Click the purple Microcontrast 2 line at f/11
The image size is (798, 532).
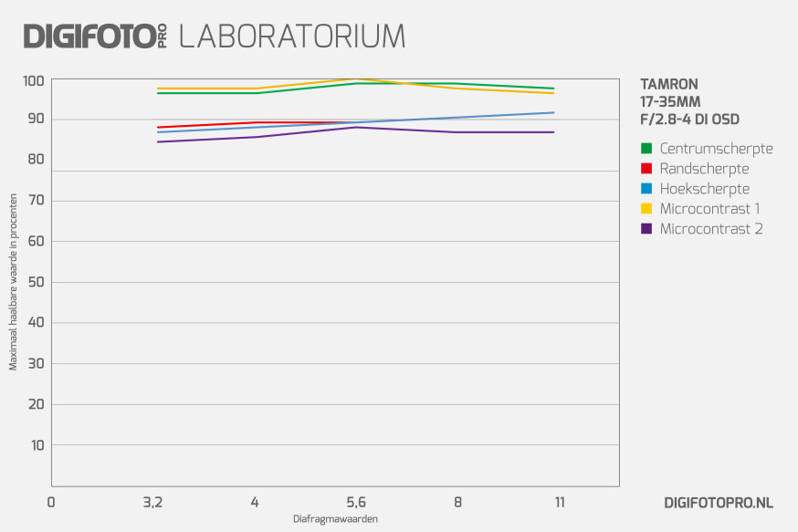[553, 132]
